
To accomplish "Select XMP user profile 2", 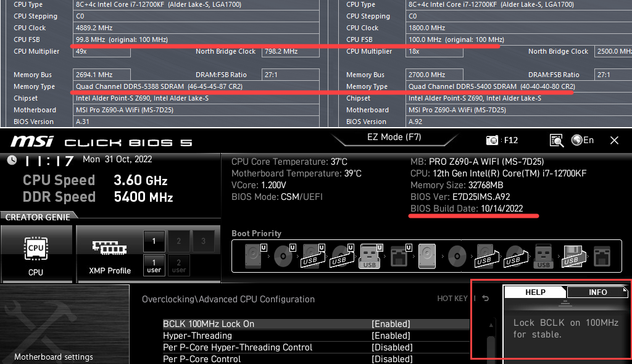I will 178,266.
